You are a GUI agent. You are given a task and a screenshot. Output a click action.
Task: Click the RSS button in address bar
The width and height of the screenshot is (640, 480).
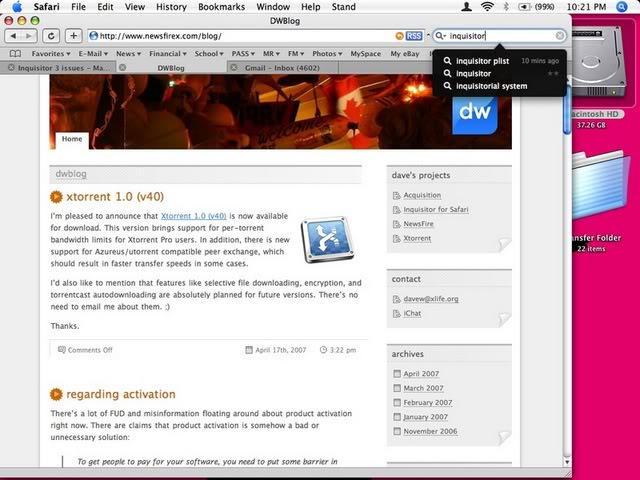click(x=414, y=36)
